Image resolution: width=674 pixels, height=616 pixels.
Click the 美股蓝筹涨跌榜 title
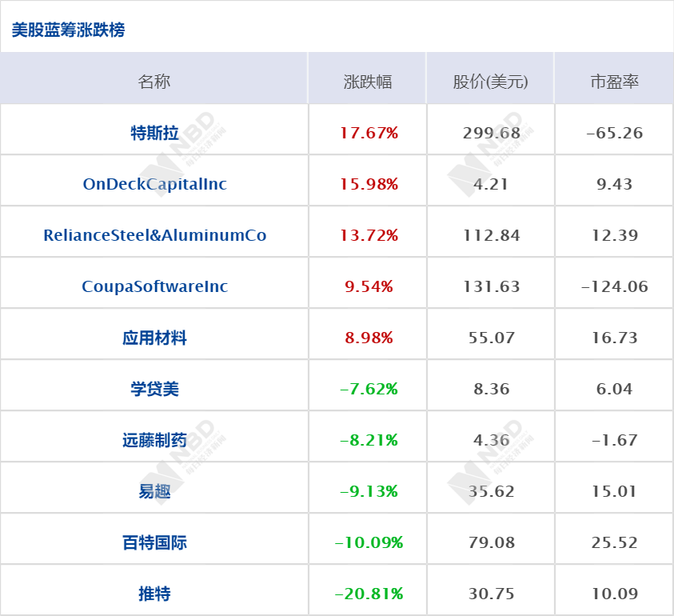tap(68, 30)
